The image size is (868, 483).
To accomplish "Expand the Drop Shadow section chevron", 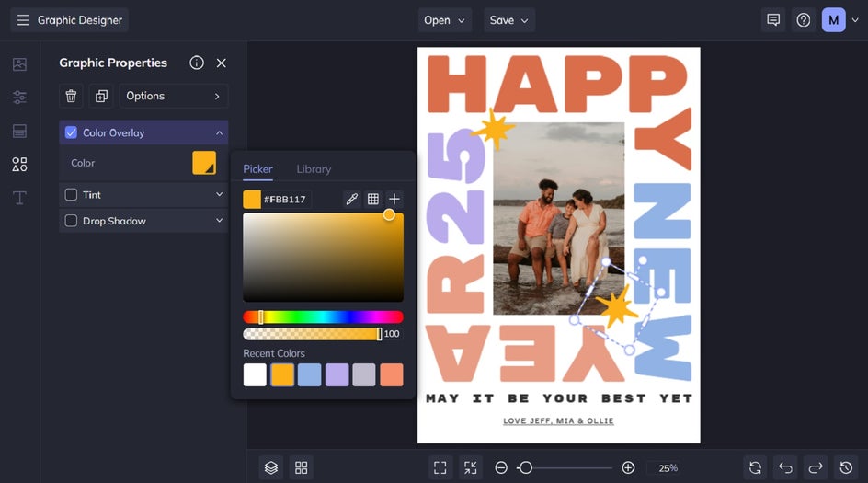I will coord(219,221).
